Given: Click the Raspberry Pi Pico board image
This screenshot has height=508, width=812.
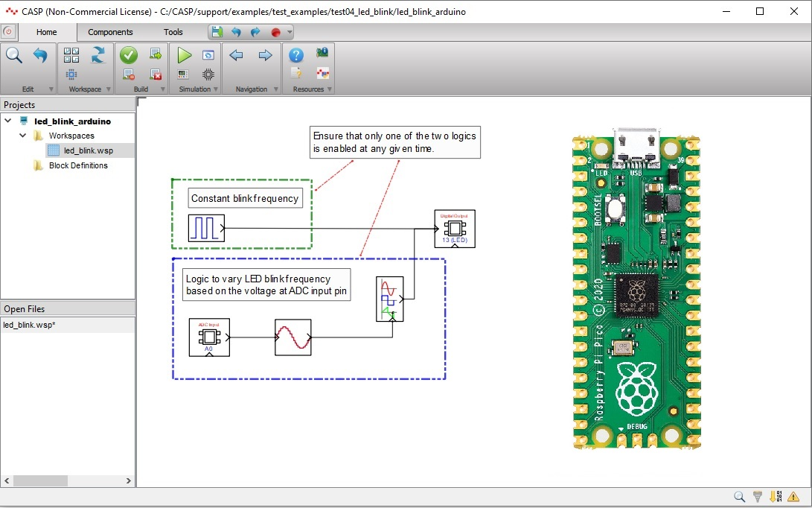Looking at the screenshot, I should coord(636,288).
